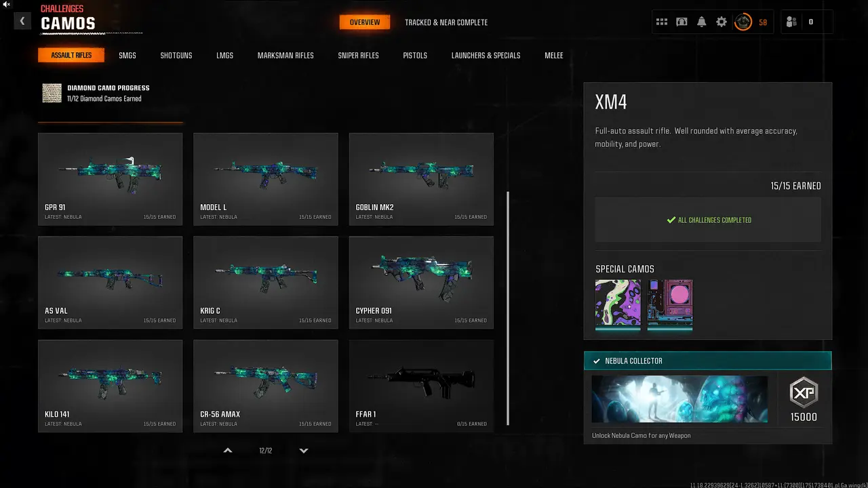Image resolution: width=868 pixels, height=488 pixels.
Task: Select the Model L weapon card
Action: click(x=266, y=179)
